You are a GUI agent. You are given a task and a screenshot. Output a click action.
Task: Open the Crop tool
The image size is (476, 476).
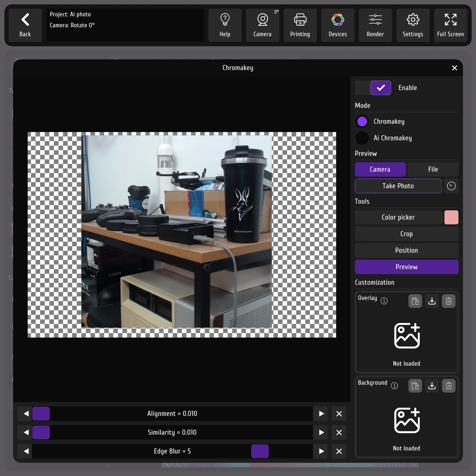(406, 234)
